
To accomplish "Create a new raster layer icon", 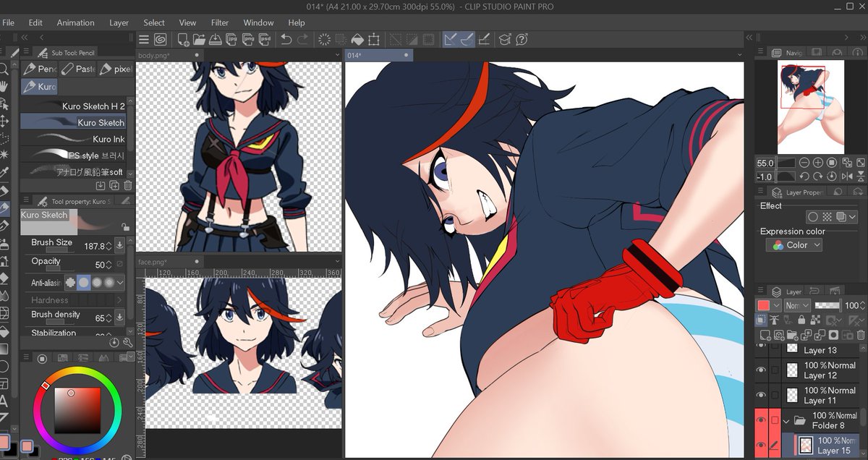I will 764,335.
